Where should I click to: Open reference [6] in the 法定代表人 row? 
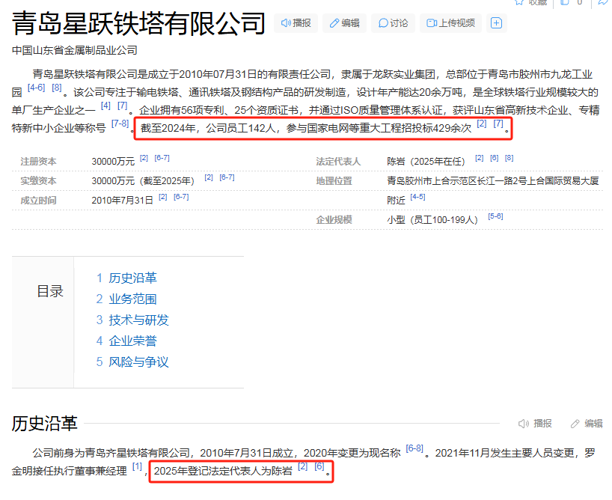point(494,158)
